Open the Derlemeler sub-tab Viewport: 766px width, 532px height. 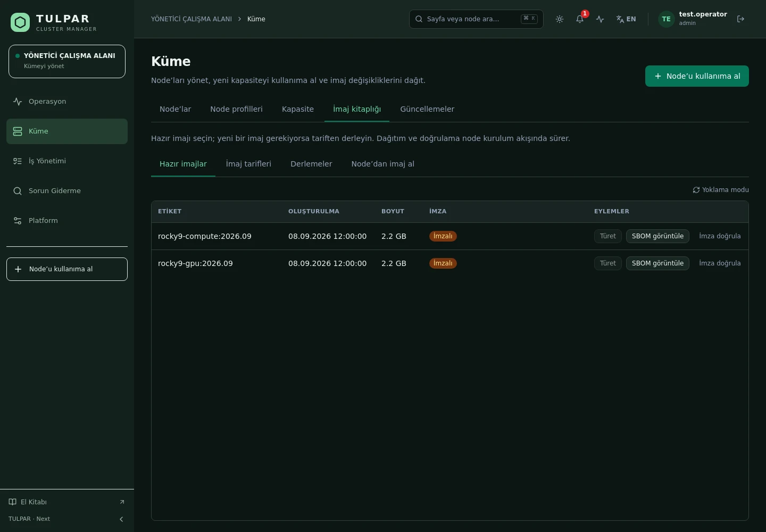311,164
